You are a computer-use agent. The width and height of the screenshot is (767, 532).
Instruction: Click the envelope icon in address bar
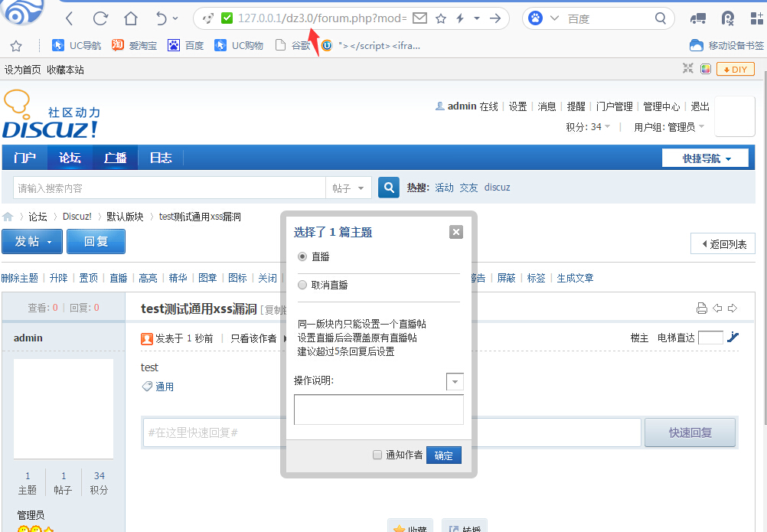pyautogui.click(x=419, y=18)
